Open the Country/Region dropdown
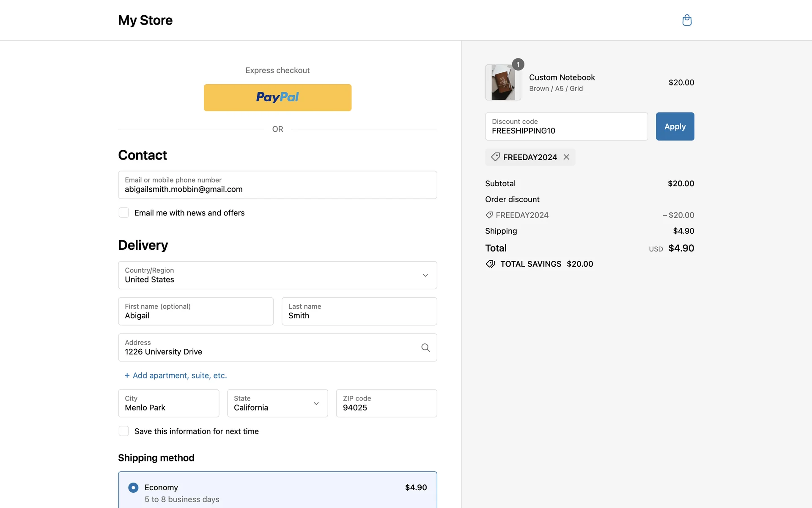Viewport: 812px width, 508px height. pos(277,275)
